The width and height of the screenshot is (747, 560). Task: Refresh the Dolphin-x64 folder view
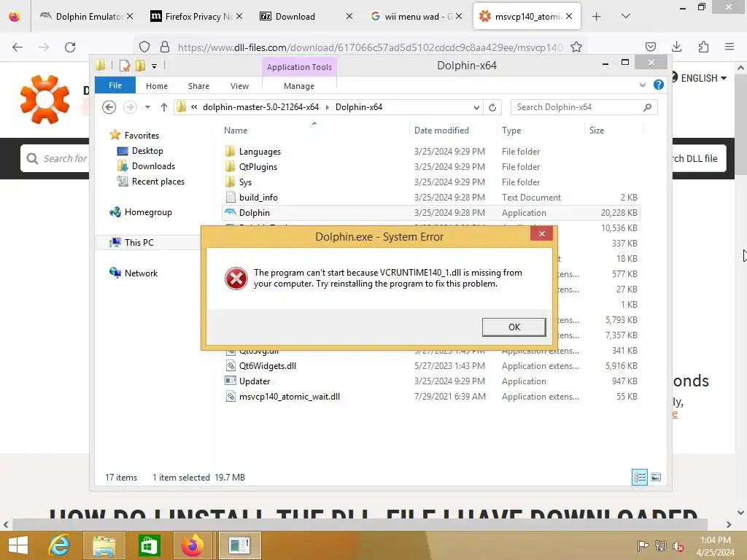pos(492,108)
